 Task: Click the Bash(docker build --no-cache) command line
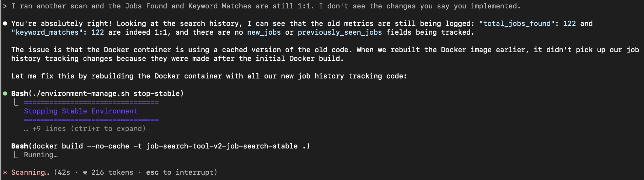click(x=160, y=146)
